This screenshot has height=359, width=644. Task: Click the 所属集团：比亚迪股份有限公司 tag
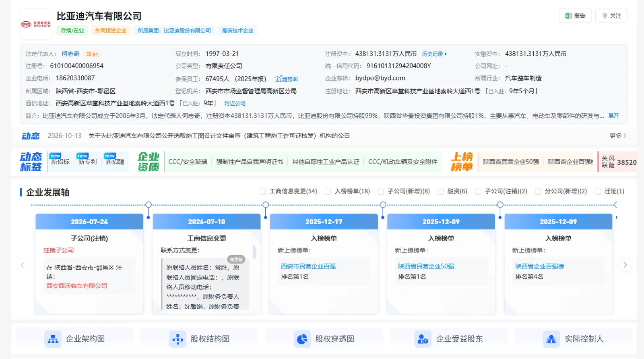tap(174, 31)
